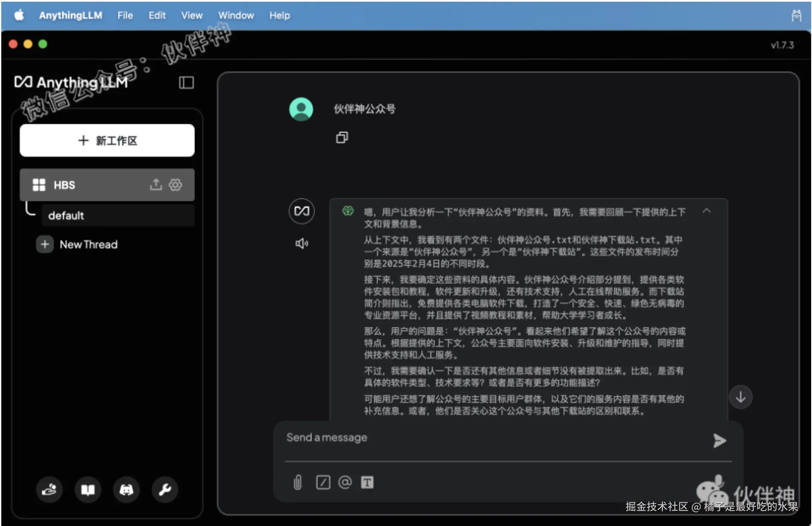Open the File menu

pos(125,15)
